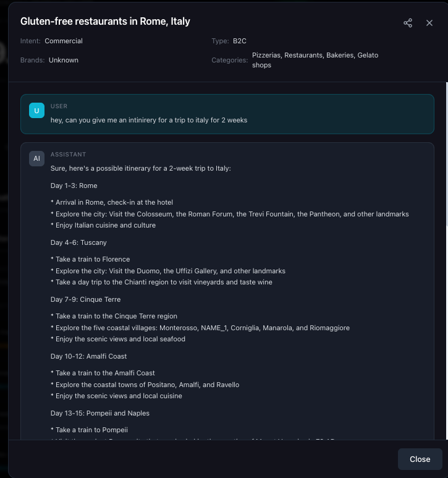448x478 pixels.
Task: Click the ASSISTANT role label
Action: pyautogui.click(x=68, y=155)
